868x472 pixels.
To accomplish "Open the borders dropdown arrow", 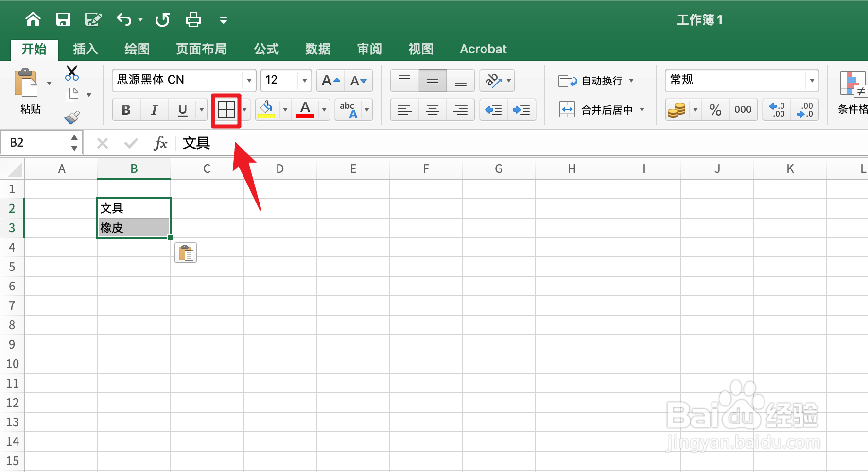I will tap(244, 110).
